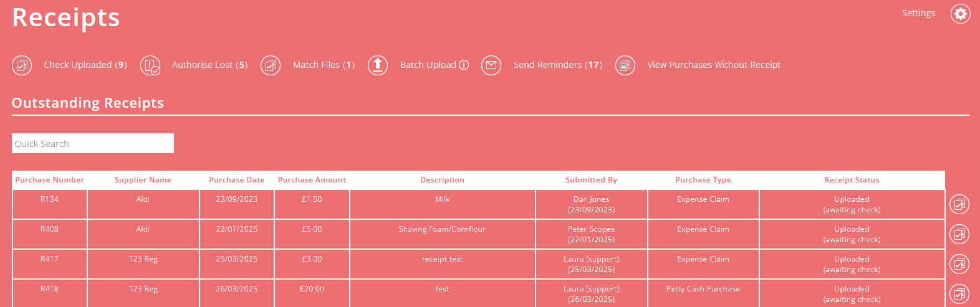
Task: Click the Check Uploaded icon
Action: click(x=22, y=65)
